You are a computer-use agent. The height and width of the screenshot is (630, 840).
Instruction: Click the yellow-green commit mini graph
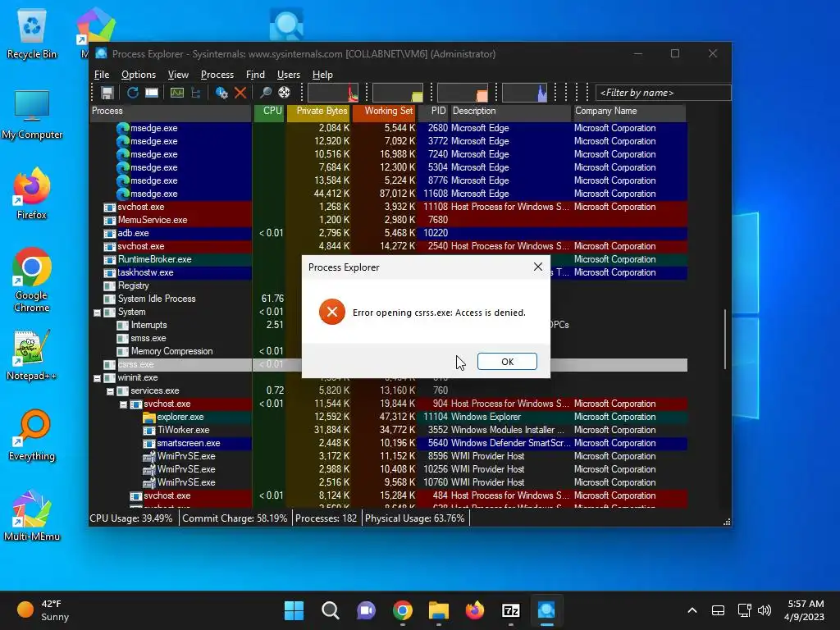click(x=398, y=93)
